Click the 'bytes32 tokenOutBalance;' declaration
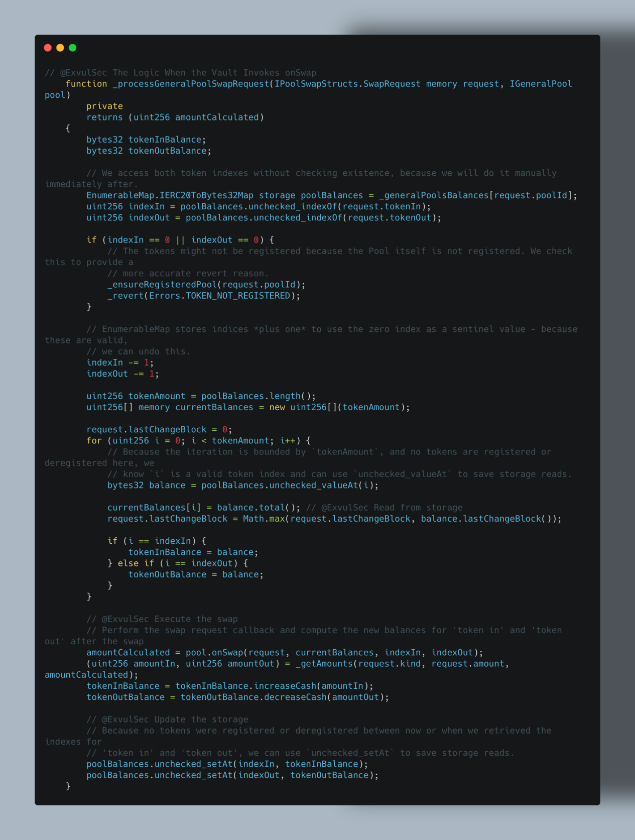Screen dimensions: 635x840 (x=149, y=151)
